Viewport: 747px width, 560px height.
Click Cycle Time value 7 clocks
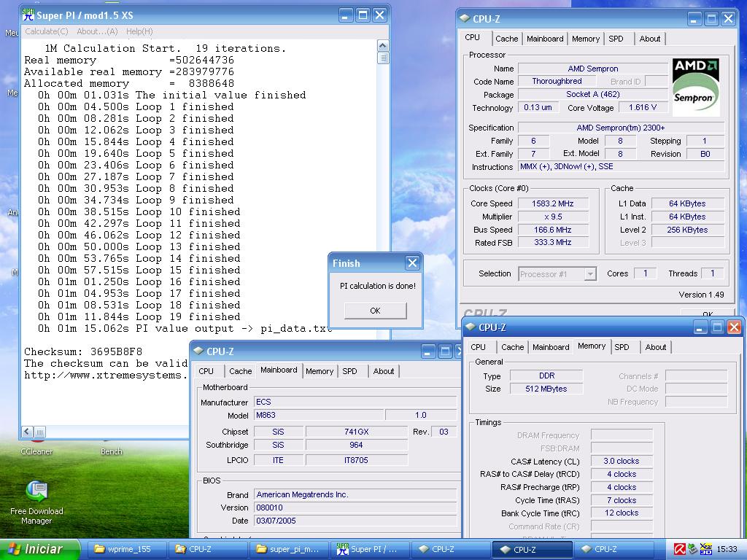click(x=622, y=500)
